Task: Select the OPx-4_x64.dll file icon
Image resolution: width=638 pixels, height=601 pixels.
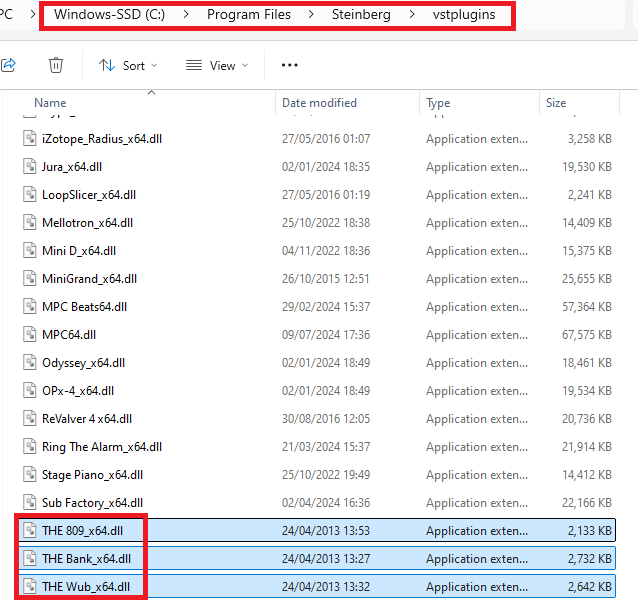Action: 30,391
